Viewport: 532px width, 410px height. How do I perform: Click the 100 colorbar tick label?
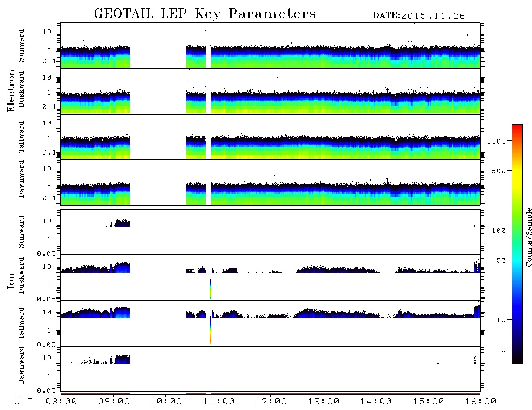pyautogui.click(x=498, y=231)
